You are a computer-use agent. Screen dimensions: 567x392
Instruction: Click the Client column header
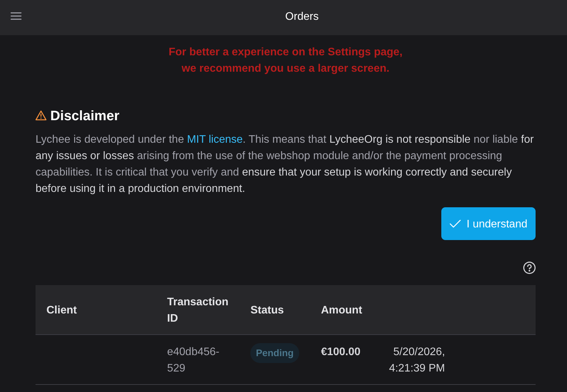pos(61,310)
